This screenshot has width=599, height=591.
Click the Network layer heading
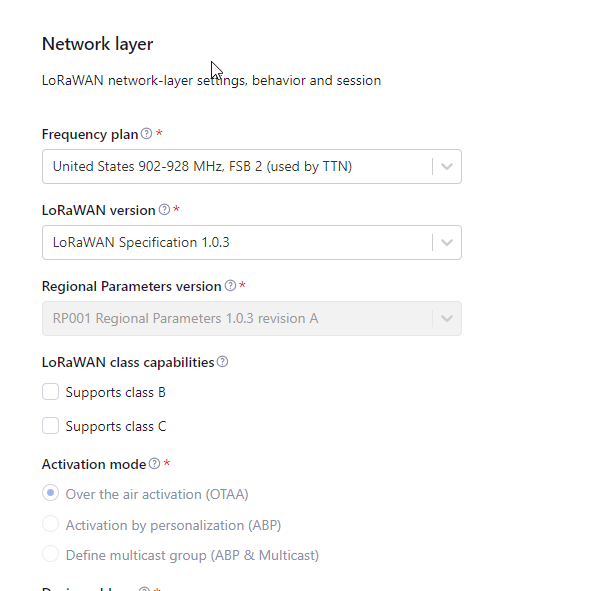[x=97, y=44]
